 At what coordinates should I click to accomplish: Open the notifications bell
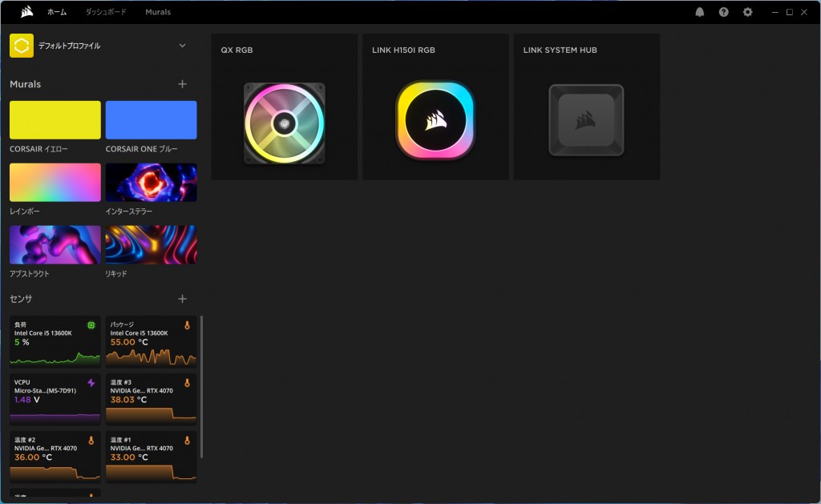pos(699,12)
